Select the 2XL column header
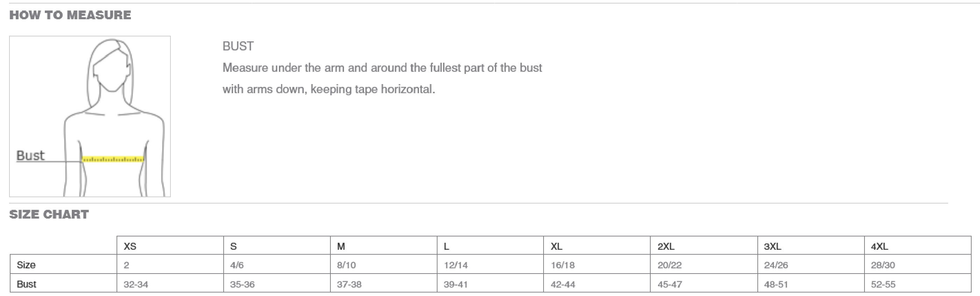The width and height of the screenshot is (980, 296). click(x=666, y=246)
